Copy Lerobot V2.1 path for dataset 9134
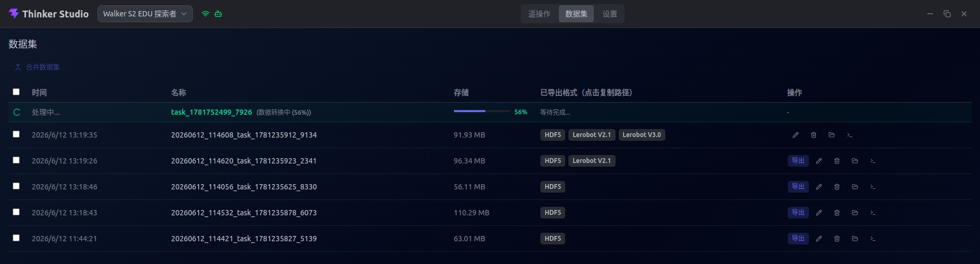The image size is (980, 264). pyautogui.click(x=592, y=135)
